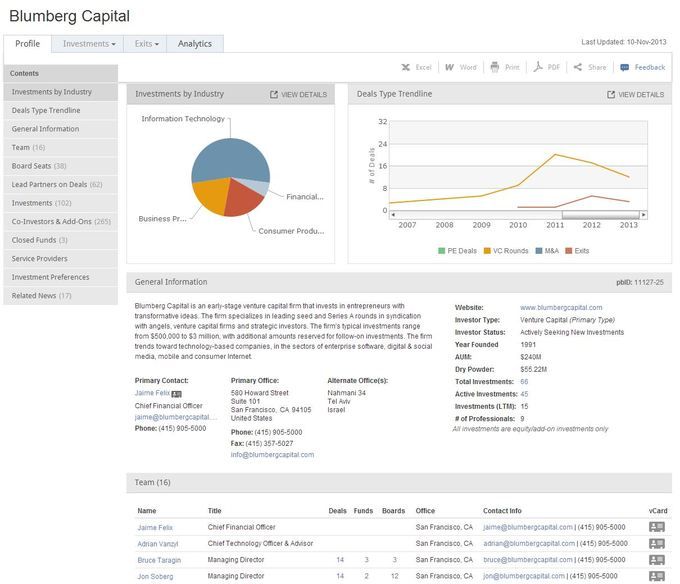Click Total Investments count 66
The height and width of the screenshot is (584, 680).
click(524, 382)
